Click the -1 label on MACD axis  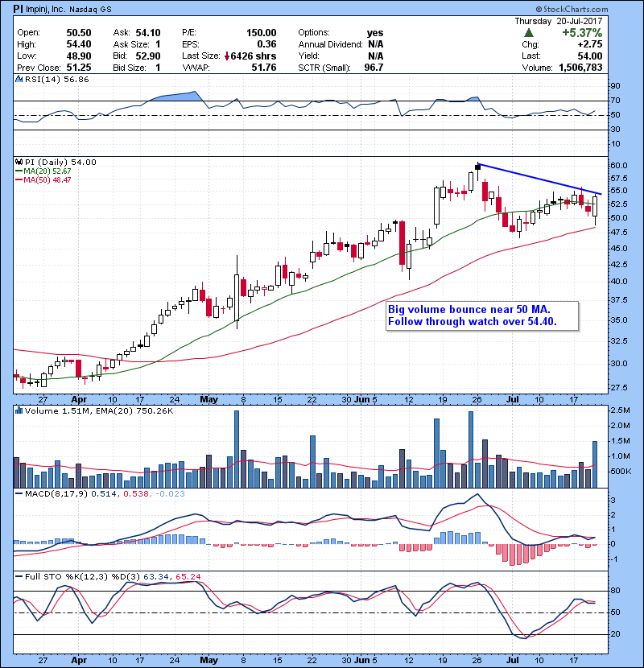coord(613,559)
